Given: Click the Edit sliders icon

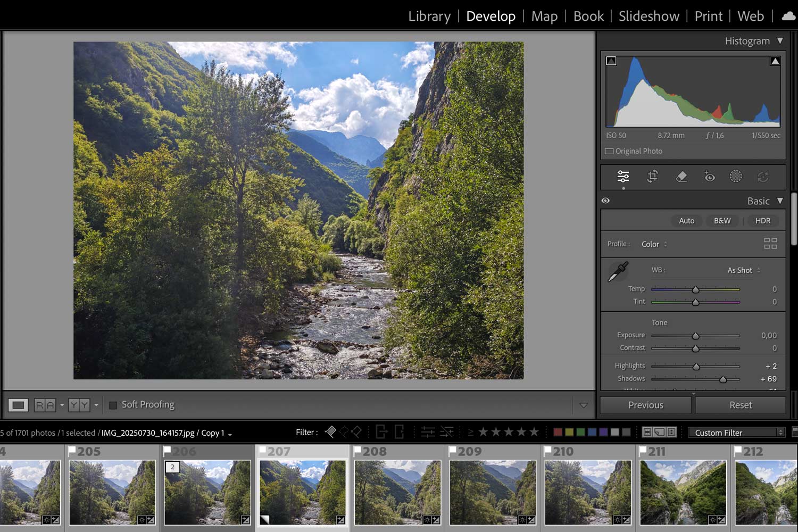Looking at the screenshot, I should pyautogui.click(x=623, y=177).
